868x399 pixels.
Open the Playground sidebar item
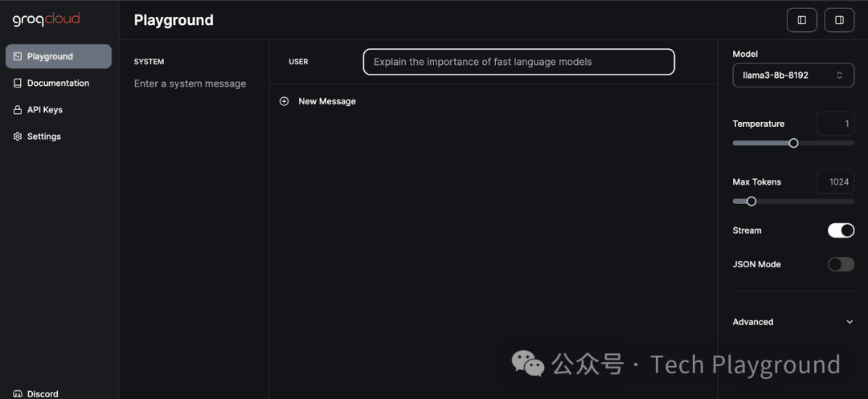[59, 56]
